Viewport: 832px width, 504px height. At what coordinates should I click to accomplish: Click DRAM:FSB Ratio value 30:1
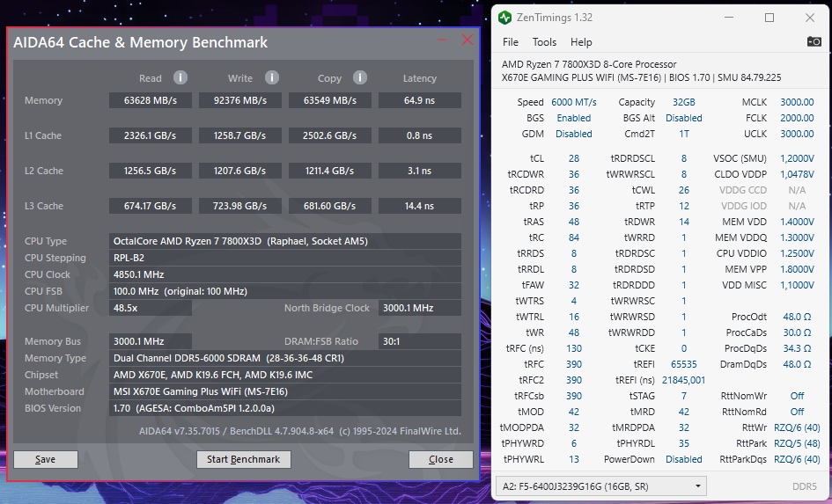(420, 341)
